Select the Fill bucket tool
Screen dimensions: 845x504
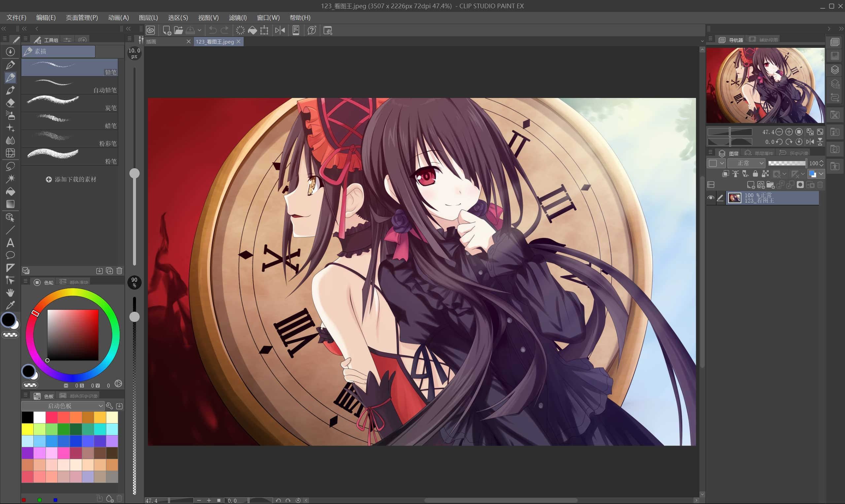tap(10, 192)
